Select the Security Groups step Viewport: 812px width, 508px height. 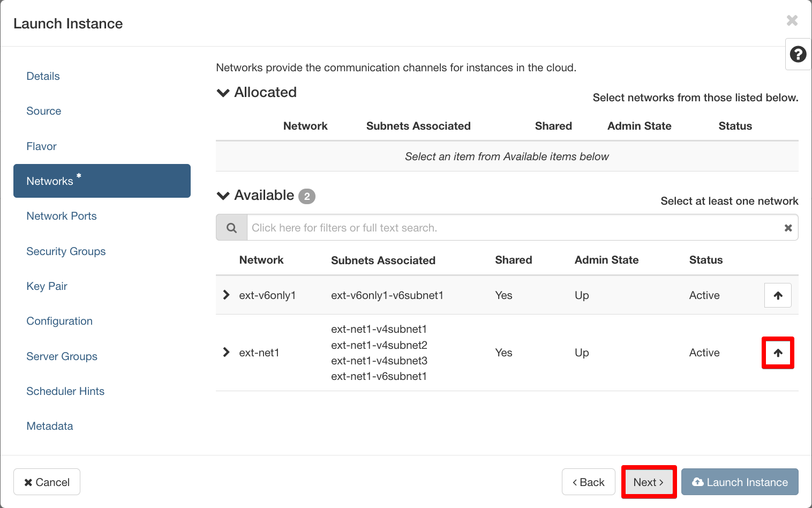click(66, 251)
